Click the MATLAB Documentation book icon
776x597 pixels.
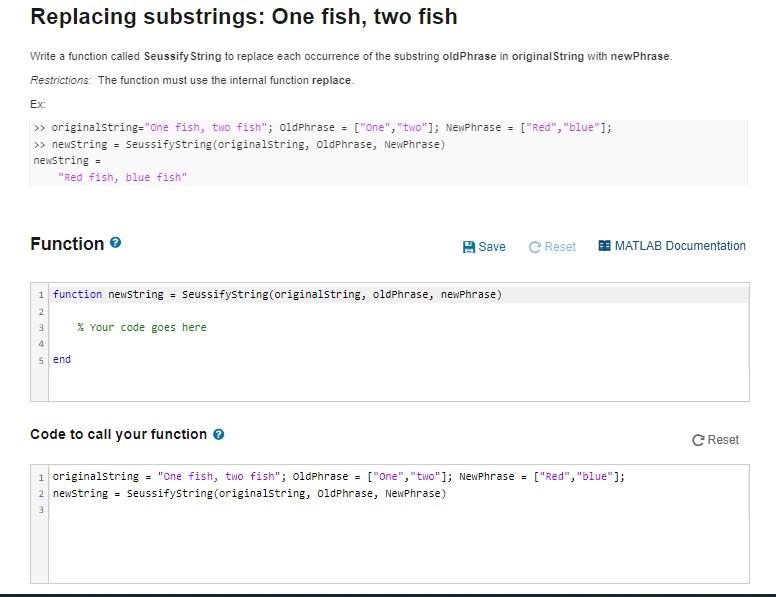[604, 246]
